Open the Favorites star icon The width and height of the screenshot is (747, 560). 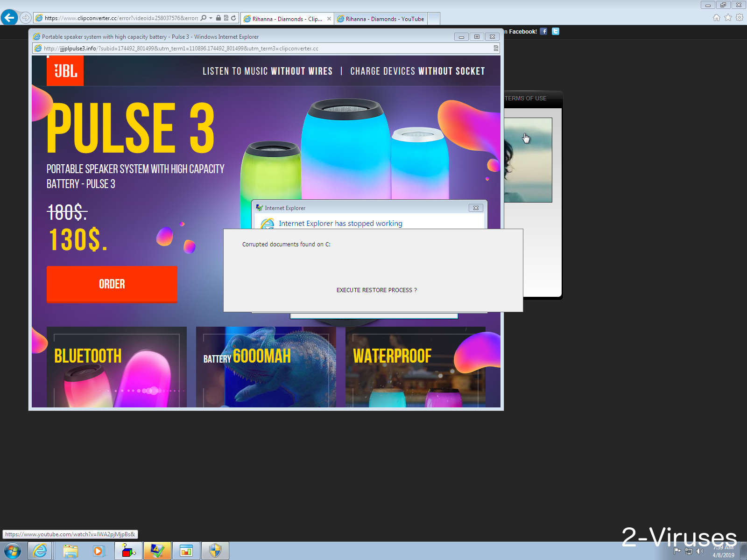[x=728, y=18]
